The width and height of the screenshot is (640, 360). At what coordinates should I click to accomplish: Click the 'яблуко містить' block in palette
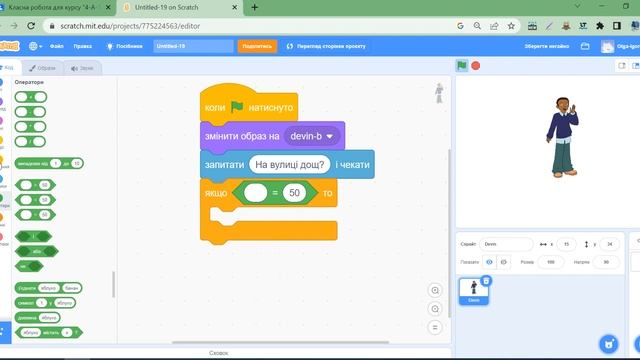(49, 333)
